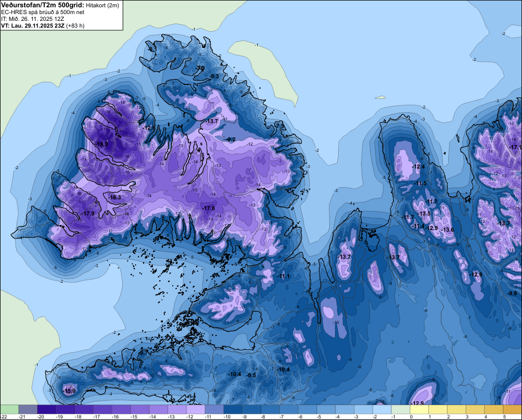Image resolution: width=522 pixels, height=420 pixels.
Task: Choose the legend swatch labeled -17
Action: point(102,410)
